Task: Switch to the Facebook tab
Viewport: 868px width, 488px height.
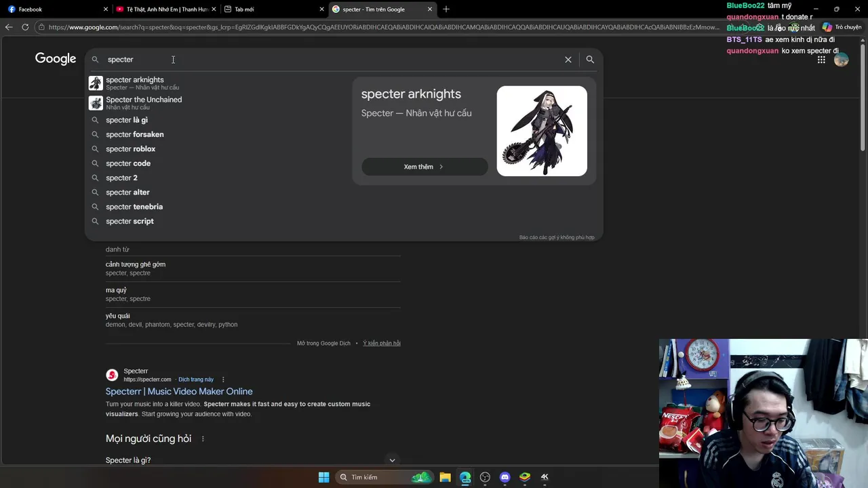Action: tap(57, 9)
